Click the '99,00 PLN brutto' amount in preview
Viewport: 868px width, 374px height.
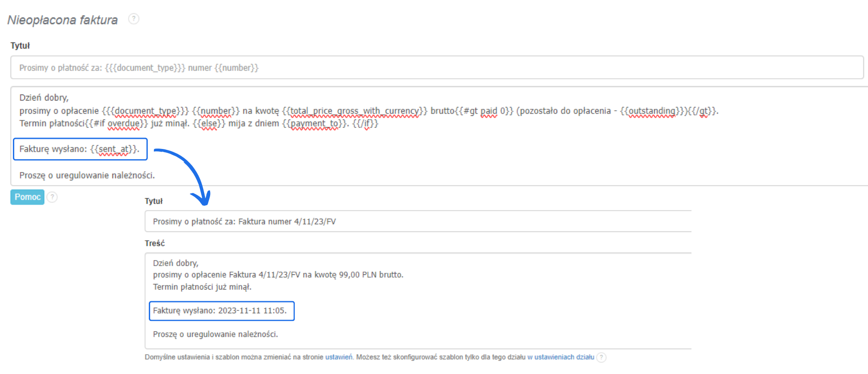click(x=371, y=275)
